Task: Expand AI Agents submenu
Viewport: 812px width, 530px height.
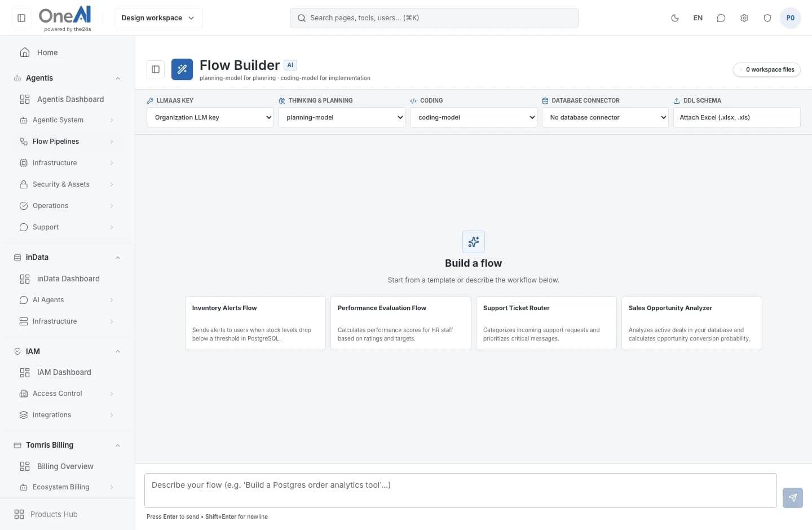Action: tap(68, 300)
